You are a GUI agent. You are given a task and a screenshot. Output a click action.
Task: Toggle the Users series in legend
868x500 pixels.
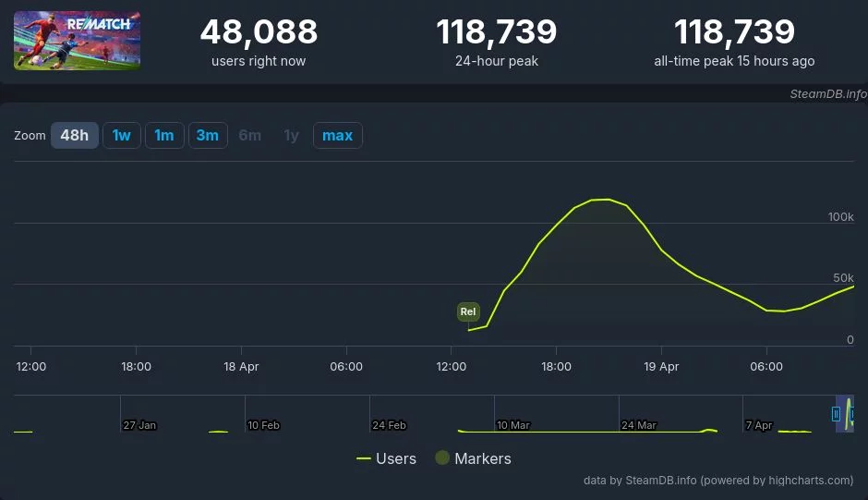(x=386, y=458)
